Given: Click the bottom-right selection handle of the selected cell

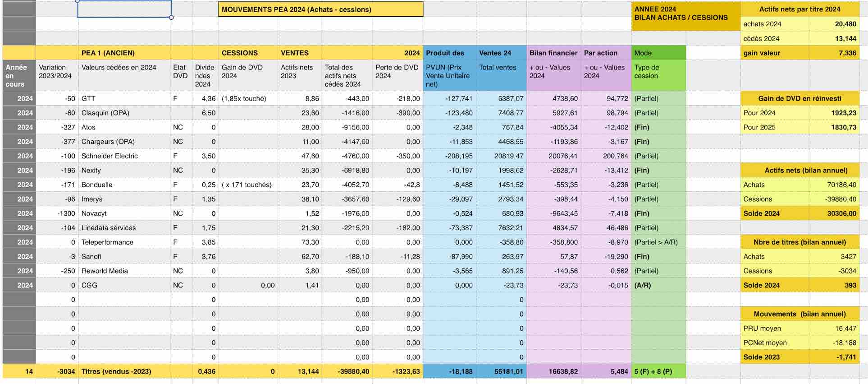Looking at the screenshot, I should [171, 18].
